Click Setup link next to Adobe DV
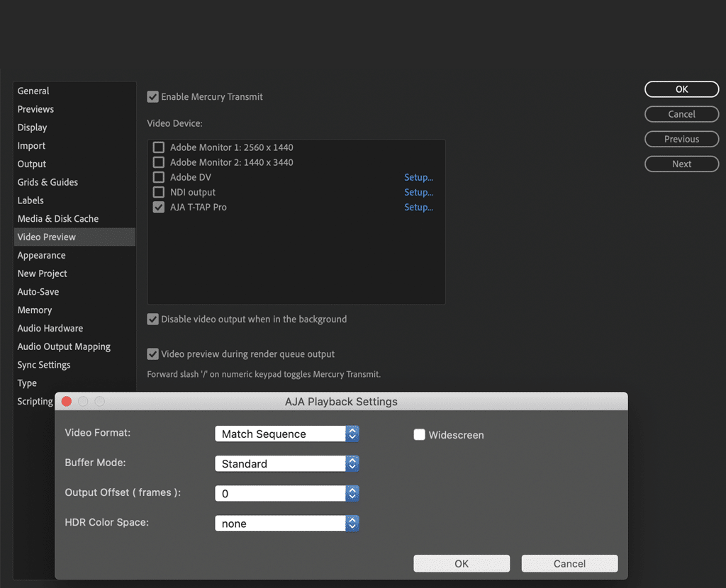 (x=418, y=177)
